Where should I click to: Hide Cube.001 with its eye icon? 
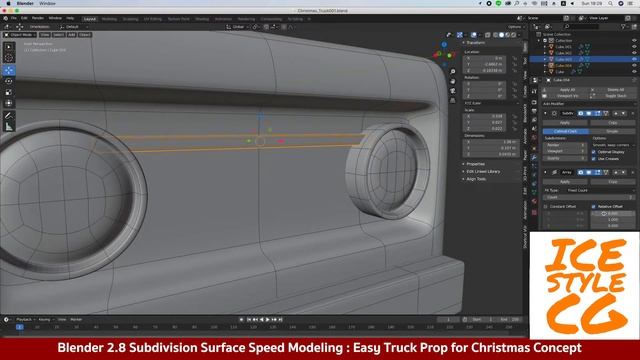[x=634, y=47]
